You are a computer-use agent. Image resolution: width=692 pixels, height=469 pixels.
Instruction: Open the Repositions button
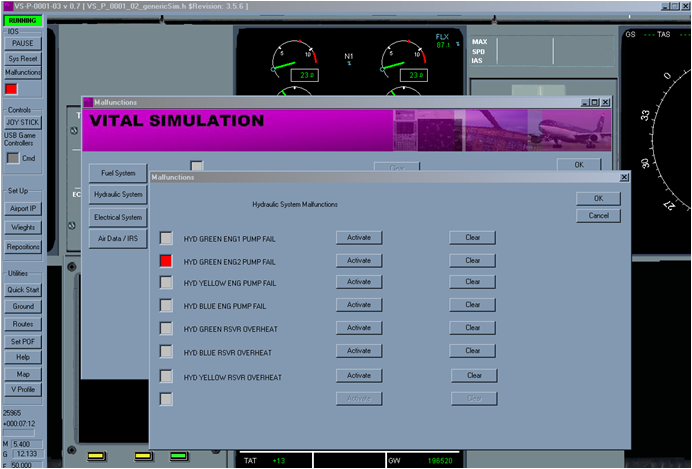23,247
